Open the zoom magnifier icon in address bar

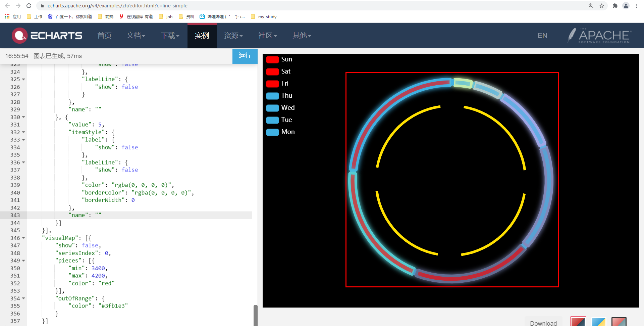(x=591, y=6)
